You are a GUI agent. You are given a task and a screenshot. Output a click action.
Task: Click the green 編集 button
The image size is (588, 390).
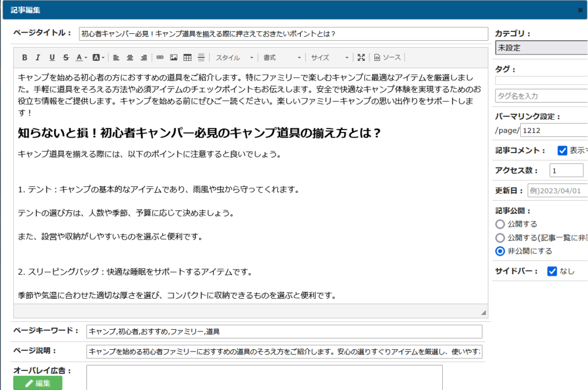point(38,383)
